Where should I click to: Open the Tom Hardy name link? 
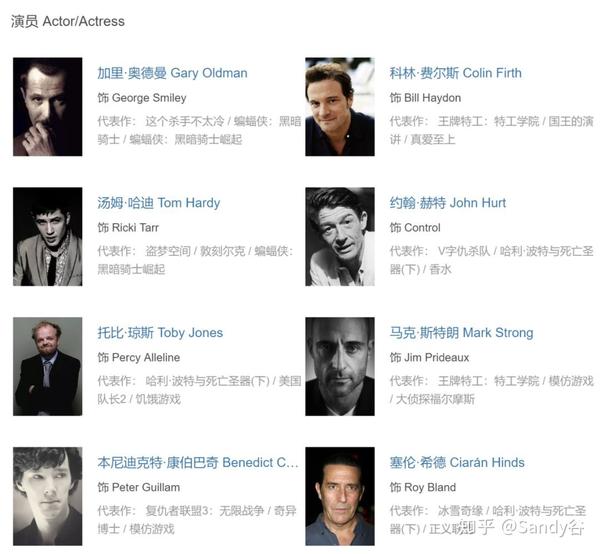tap(158, 202)
